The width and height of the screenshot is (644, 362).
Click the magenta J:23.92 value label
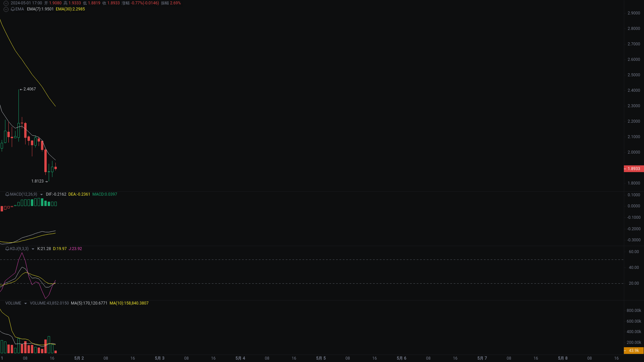pyautogui.click(x=75, y=249)
